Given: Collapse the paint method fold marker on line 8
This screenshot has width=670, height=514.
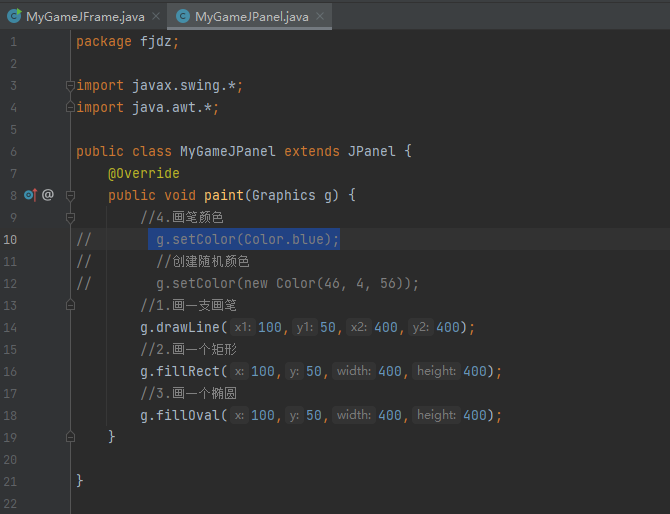Looking at the screenshot, I should 71,195.
